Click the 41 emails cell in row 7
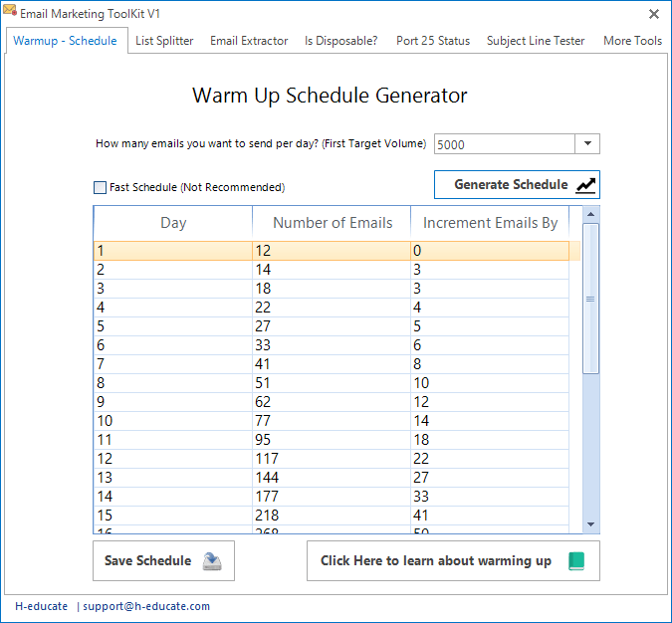672x623 pixels. pyautogui.click(x=332, y=364)
